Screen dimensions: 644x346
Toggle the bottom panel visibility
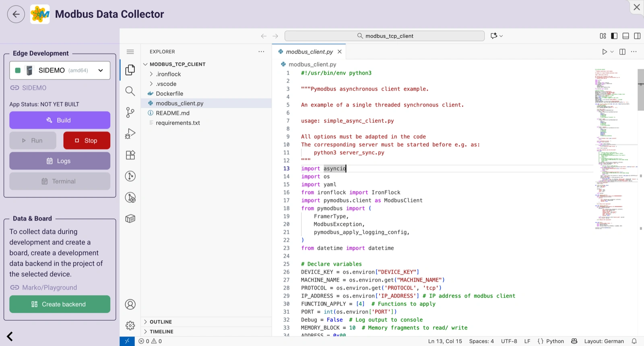[625, 36]
